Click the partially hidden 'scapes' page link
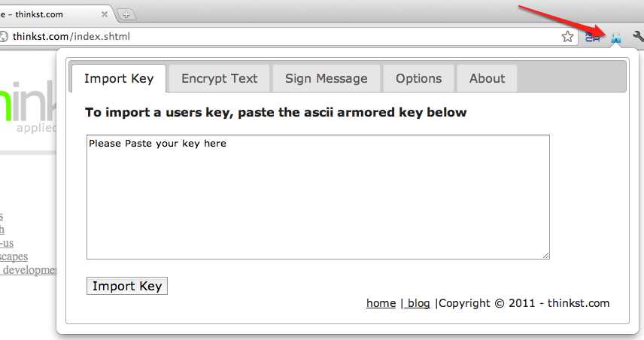 click(14, 257)
